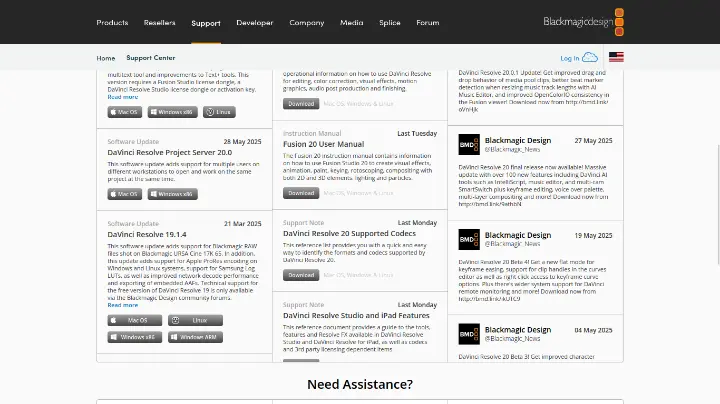Open the Company nav item
Screen dimensions: 720x404
(307, 22)
